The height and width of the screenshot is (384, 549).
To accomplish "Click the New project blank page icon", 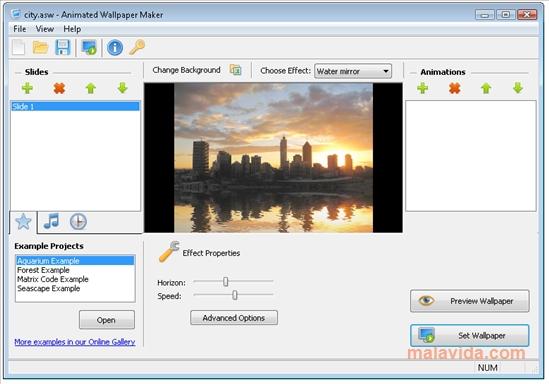I will (19, 47).
